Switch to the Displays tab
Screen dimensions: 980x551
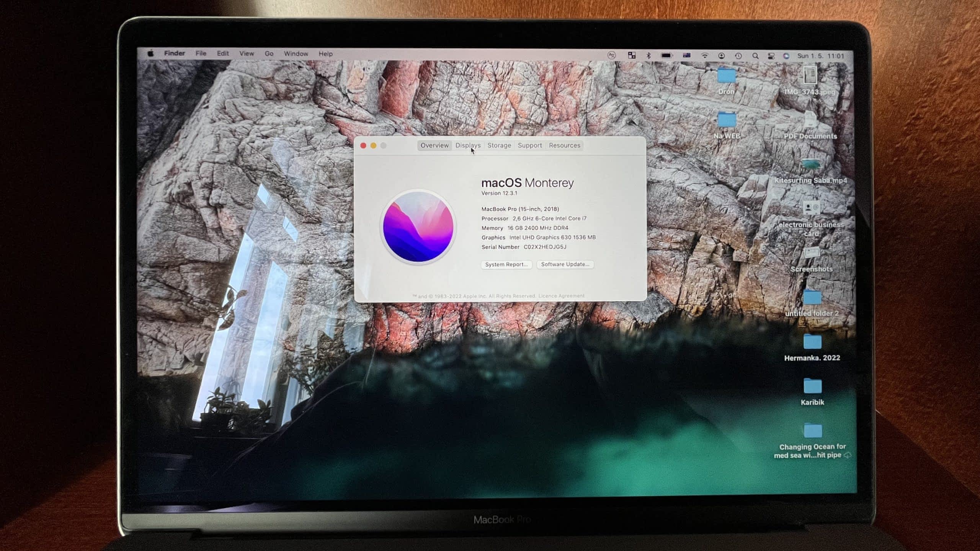[x=468, y=145]
